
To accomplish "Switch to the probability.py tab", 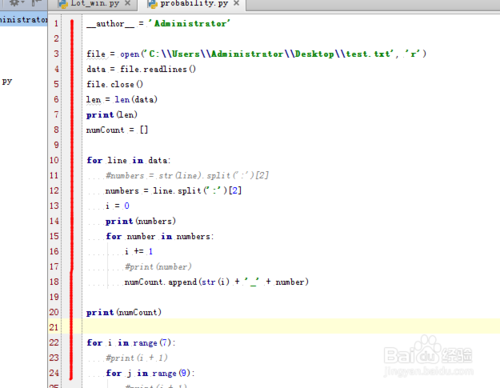I will [194, 4].
